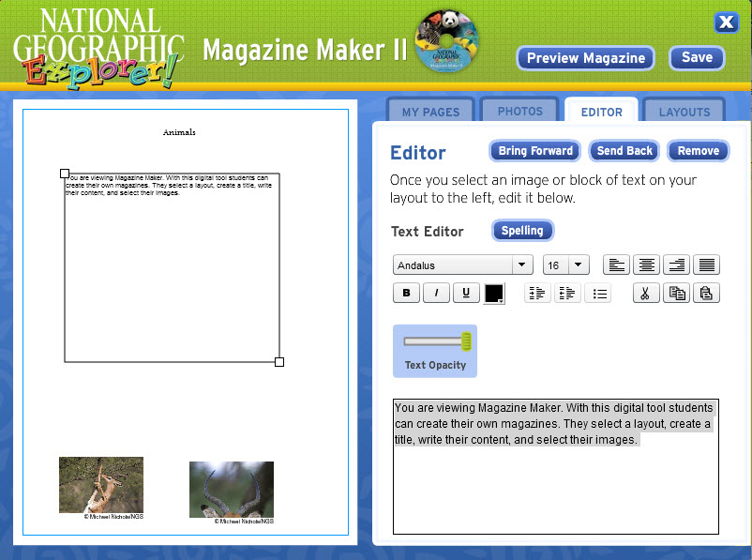Center-align the selected text

pos(646,265)
